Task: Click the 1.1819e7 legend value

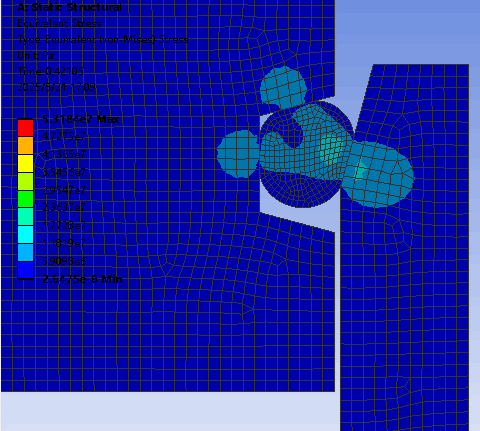Action: tap(64, 243)
